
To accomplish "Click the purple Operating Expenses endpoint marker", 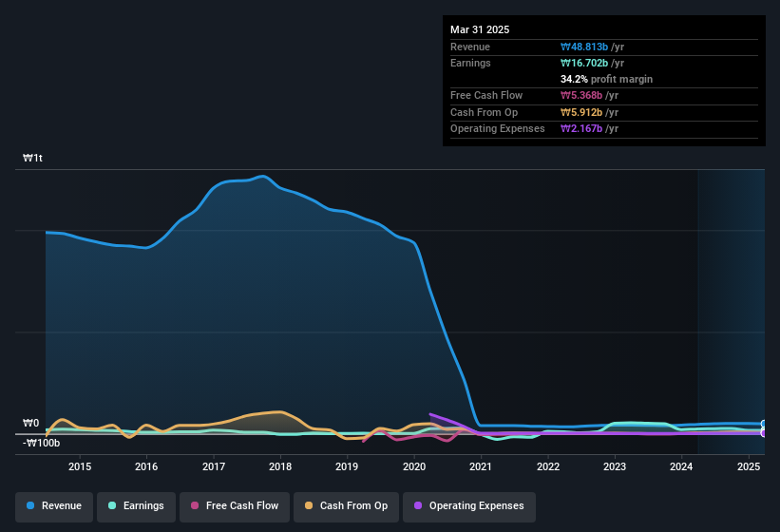I will pyautogui.click(x=764, y=433).
